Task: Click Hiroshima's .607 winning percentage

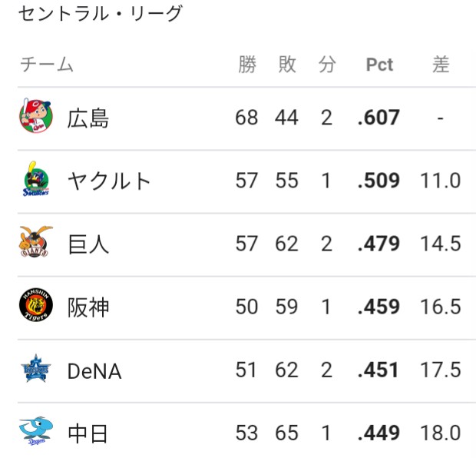Action: (378, 118)
